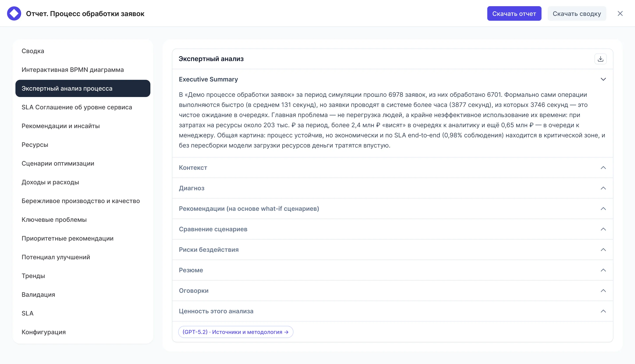Open Интерактивная BPMN диаграмма menu item
This screenshot has width=635, height=364.
click(x=73, y=70)
